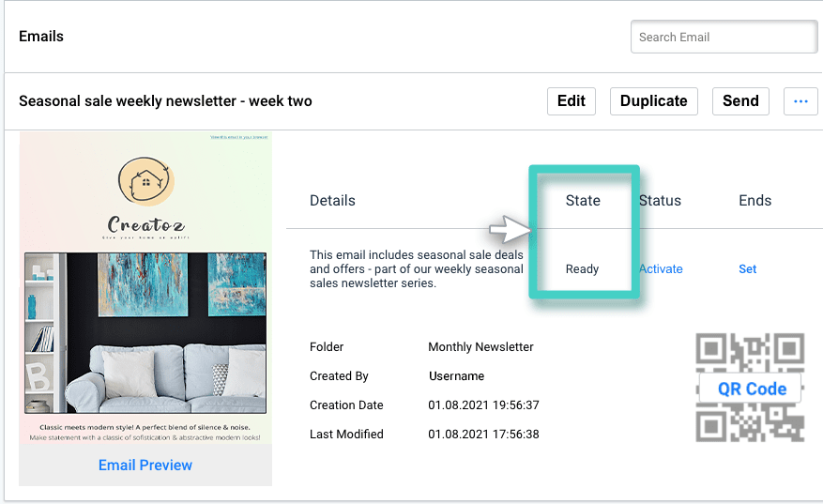Select the Ready state value
823x504 pixels.
(582, 268)
